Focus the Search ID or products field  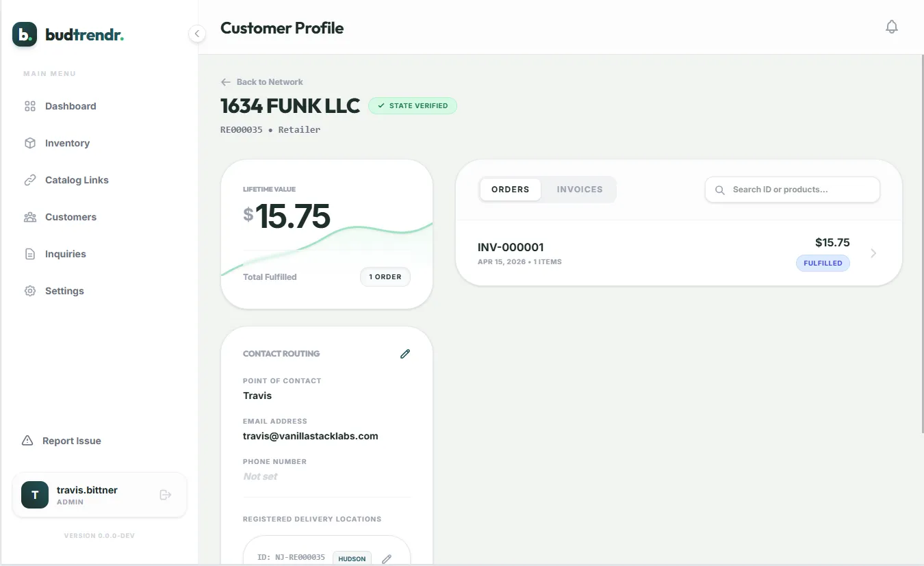[793, 190]
